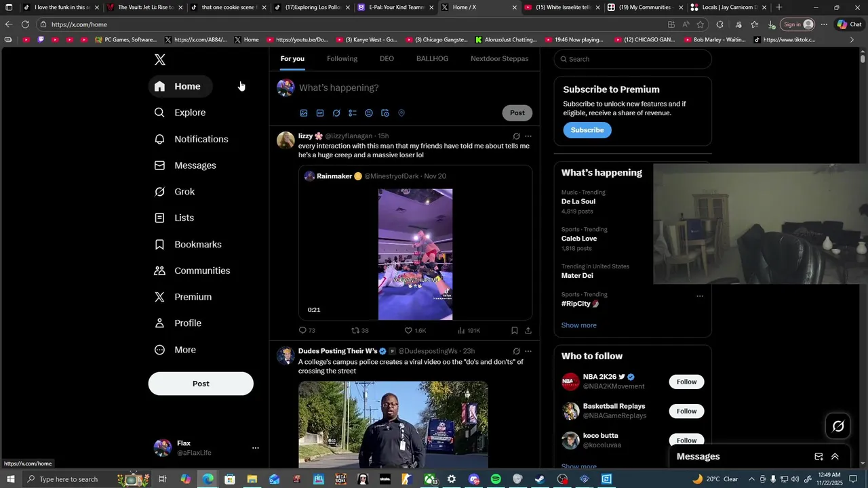Open account menu next to Flax
The height and width of the screenshot is (488, 868).
tap(256, 448)
